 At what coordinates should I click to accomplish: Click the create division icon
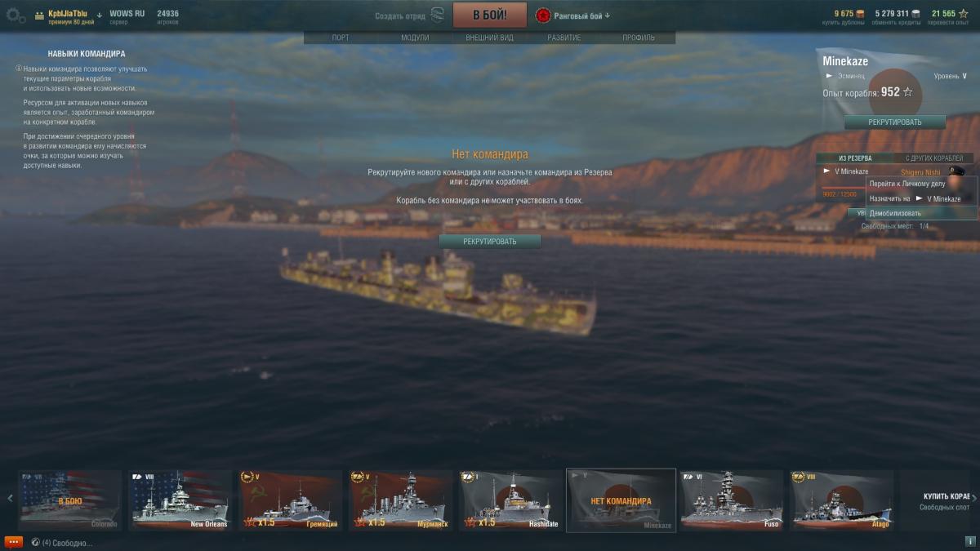click(438, 15)
